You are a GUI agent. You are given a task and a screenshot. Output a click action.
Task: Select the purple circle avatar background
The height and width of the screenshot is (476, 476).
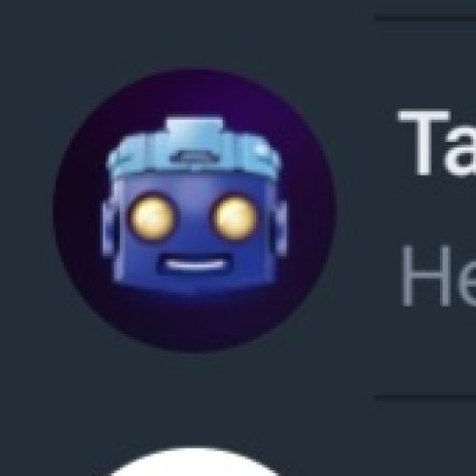coord(195,210)
